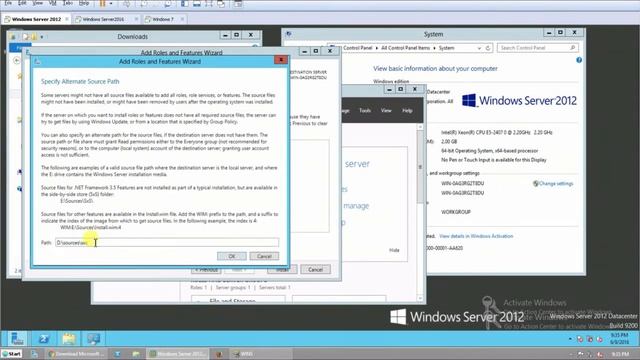Image resolution: width=640 pixels, height=360 pixels.
Task: Open File Explorer from guest taskbar
Action: click(69, 339)
